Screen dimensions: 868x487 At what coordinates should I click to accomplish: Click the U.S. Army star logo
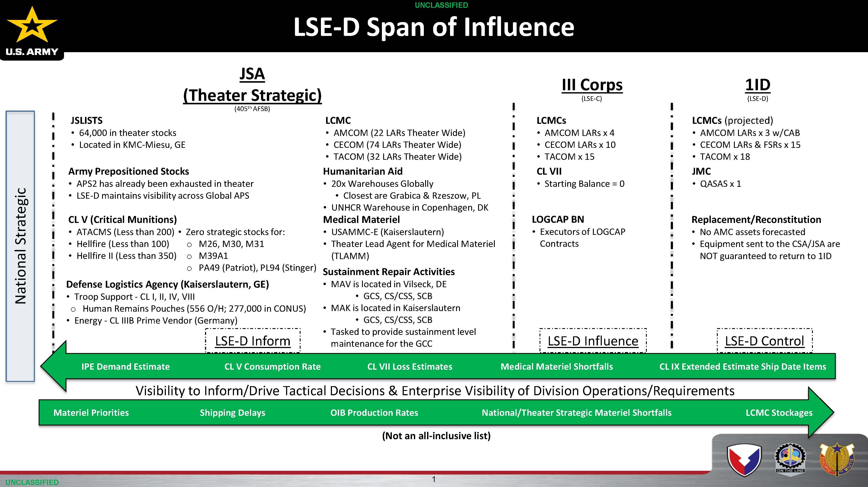tap(32, 30)
